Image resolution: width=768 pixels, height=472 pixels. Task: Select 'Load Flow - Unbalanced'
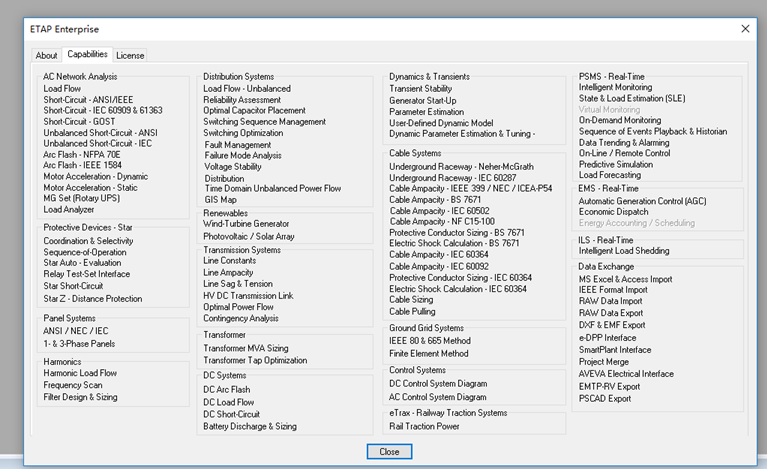coord(247,89)
